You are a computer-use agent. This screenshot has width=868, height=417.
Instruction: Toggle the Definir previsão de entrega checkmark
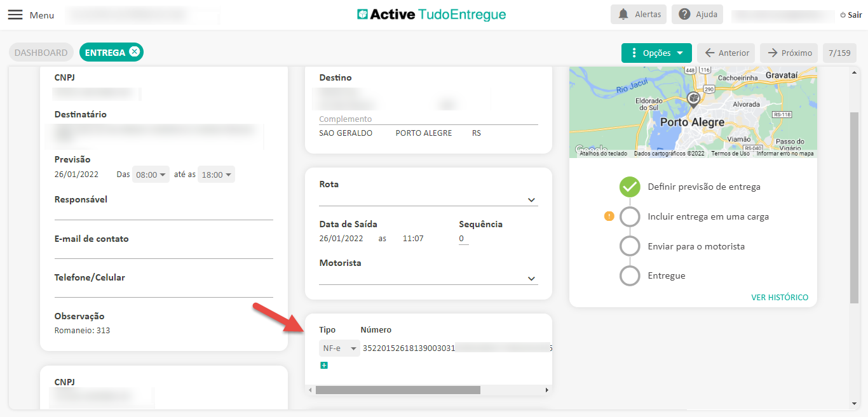(x=630, y=187)
